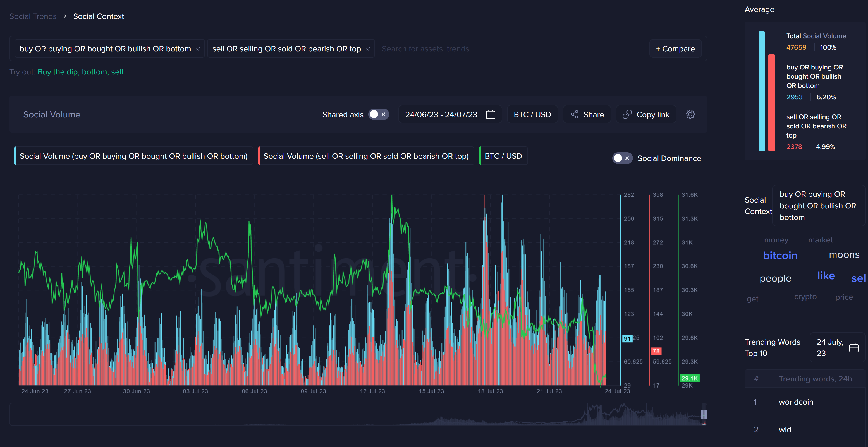The width and height of the screenshot is (868, 447).
Task: Click the breadcrumb chevron after Social Trends
Action: (x=65, y=16)
